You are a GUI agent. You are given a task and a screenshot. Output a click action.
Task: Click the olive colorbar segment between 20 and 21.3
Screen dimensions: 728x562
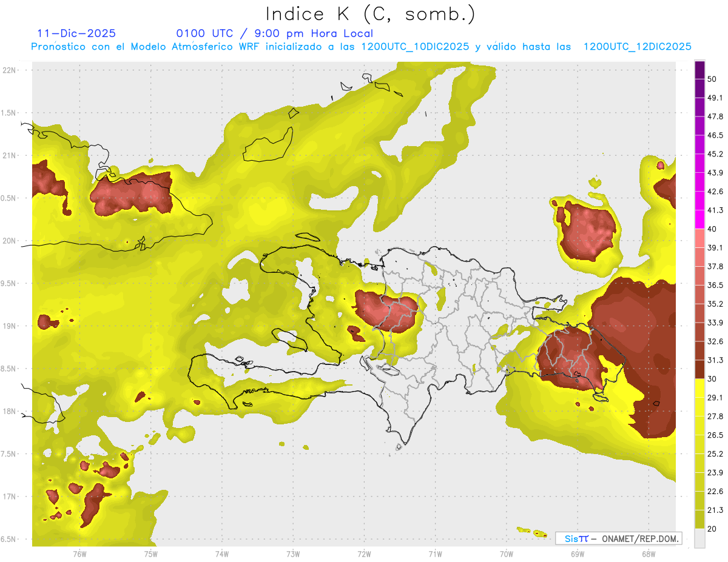pyautogui.click(x=699, y=520)
